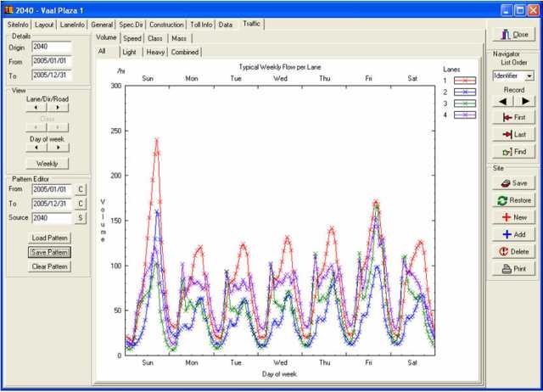Screen dimensions: 543x392
Task: Open Find record search
Action: [x=514, y=152]
